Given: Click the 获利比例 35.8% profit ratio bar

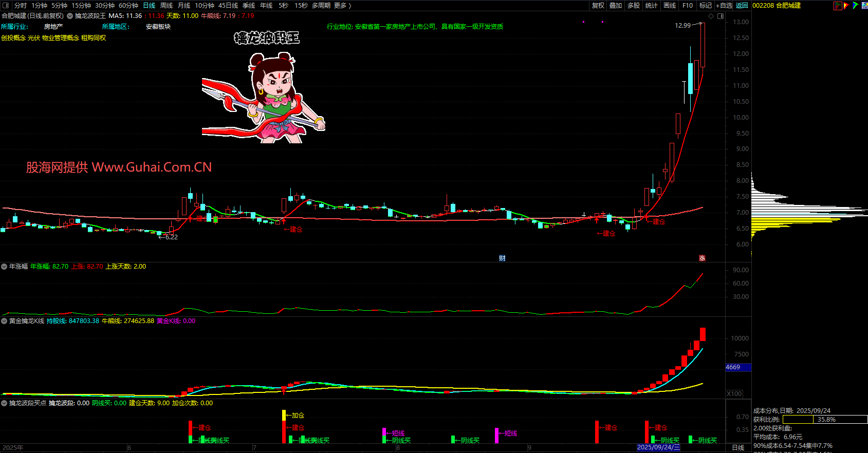Looking at the screenshot, I should pos(825,420).
